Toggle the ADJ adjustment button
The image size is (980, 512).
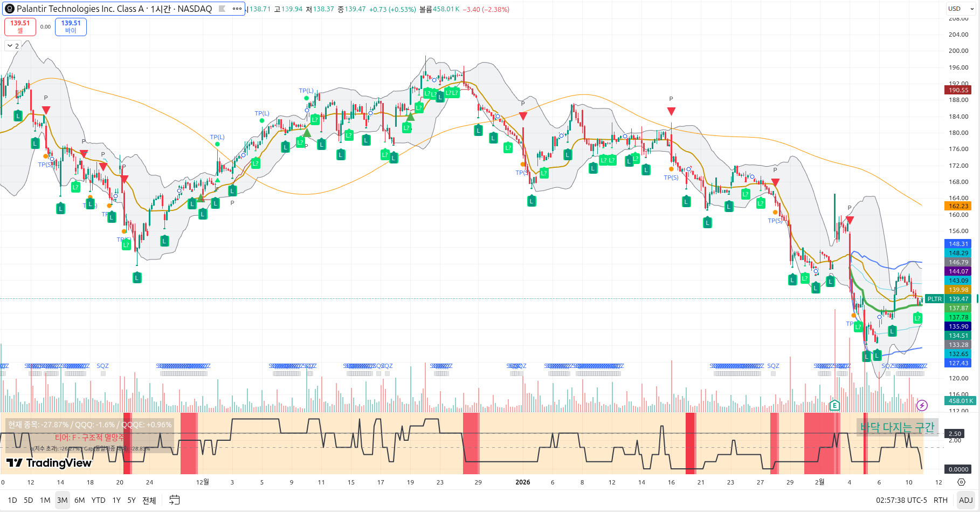coord(966,500)
